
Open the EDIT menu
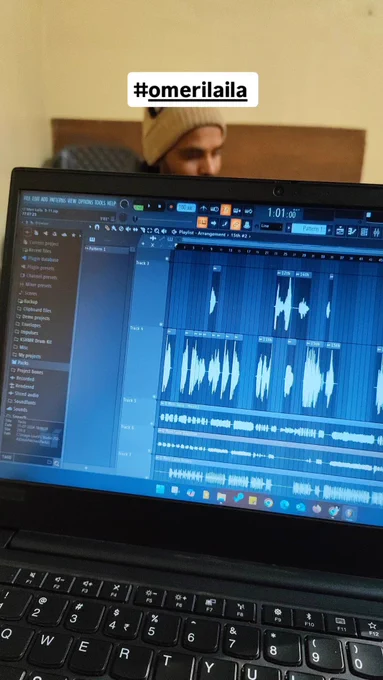pyautogui.click(x=36, y=199)
